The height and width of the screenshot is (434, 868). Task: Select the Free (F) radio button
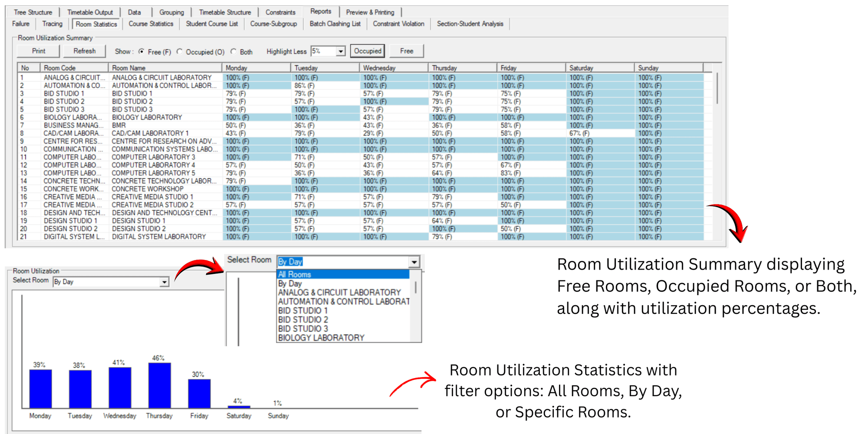pos(141,52)
